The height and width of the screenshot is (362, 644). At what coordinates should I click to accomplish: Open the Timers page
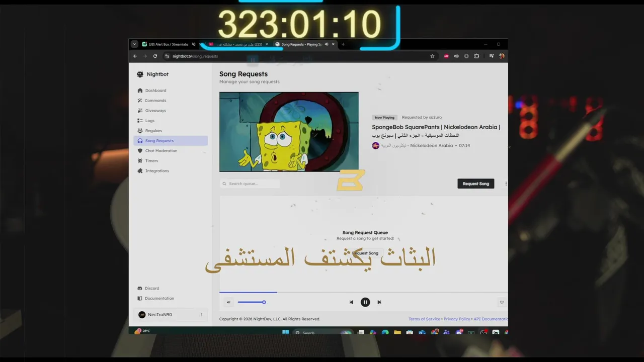[170, 161]
